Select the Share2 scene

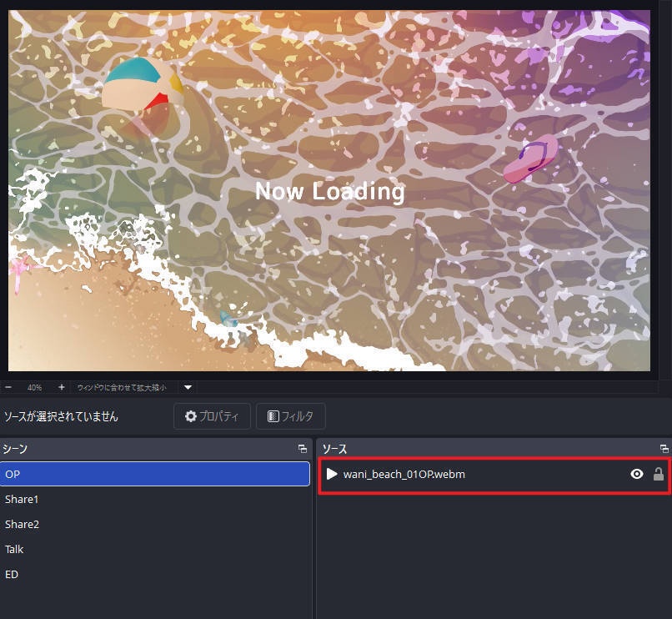[155, 524]
